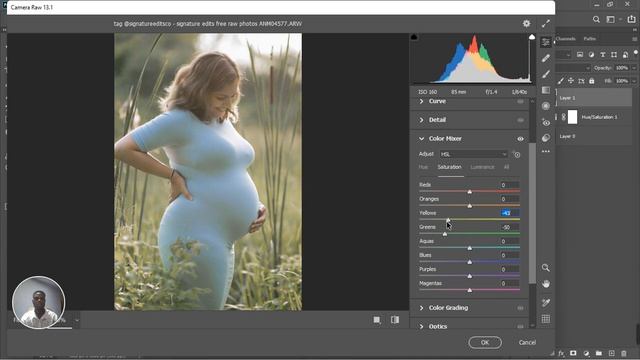Open more image settings ellipsis

coord(546,151)
